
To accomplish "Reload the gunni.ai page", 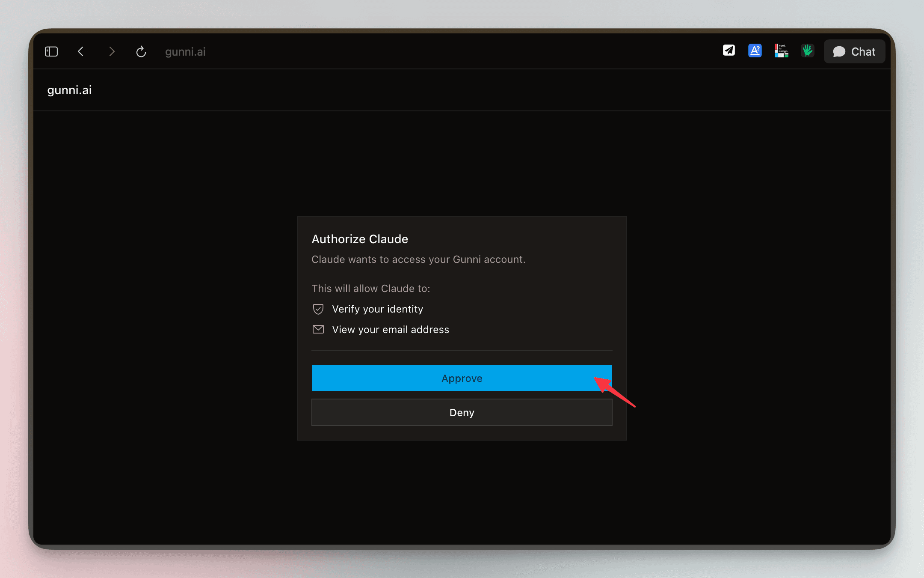I will click(141, 52).
